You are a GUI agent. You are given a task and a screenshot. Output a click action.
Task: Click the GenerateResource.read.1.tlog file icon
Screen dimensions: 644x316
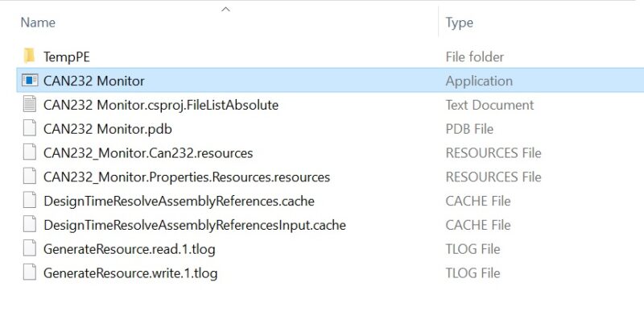[30, 249]
